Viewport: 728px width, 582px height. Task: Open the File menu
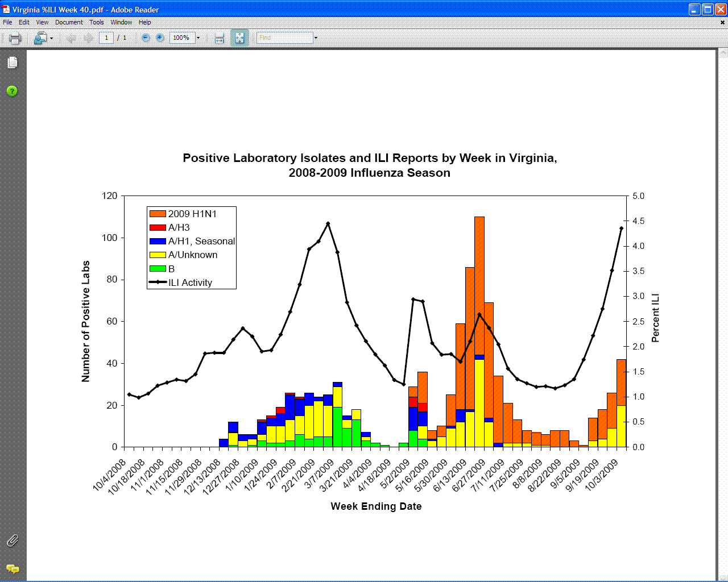pos(7,22)
